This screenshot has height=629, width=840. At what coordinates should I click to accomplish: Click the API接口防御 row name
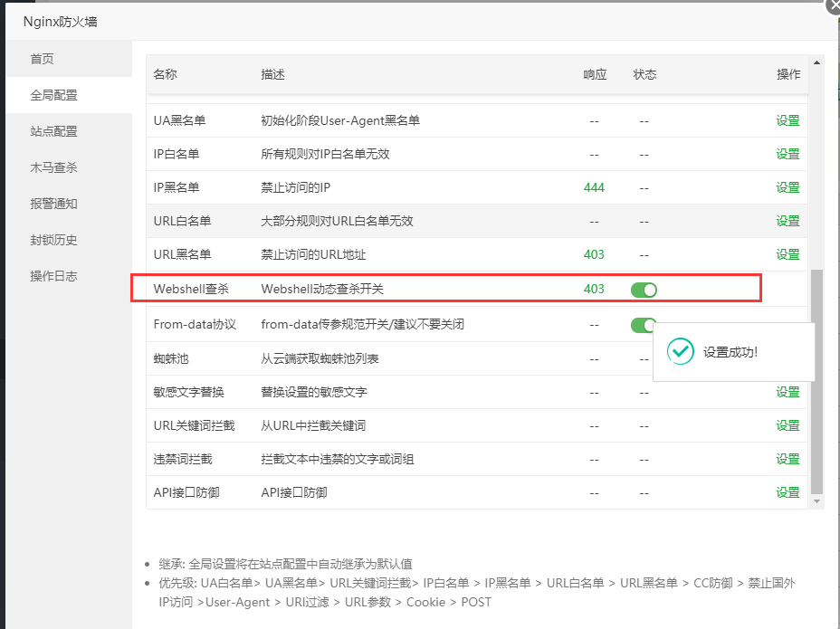coord(186,493)
